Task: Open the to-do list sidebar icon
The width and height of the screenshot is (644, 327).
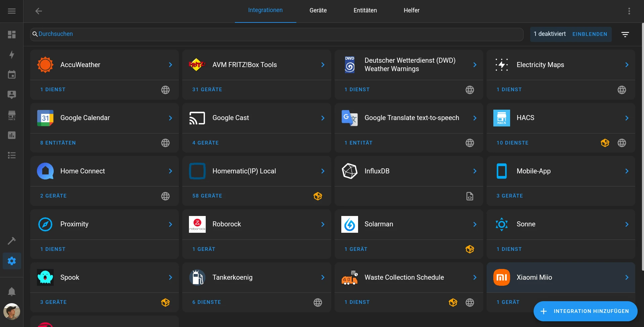Action: click(12, 155)
